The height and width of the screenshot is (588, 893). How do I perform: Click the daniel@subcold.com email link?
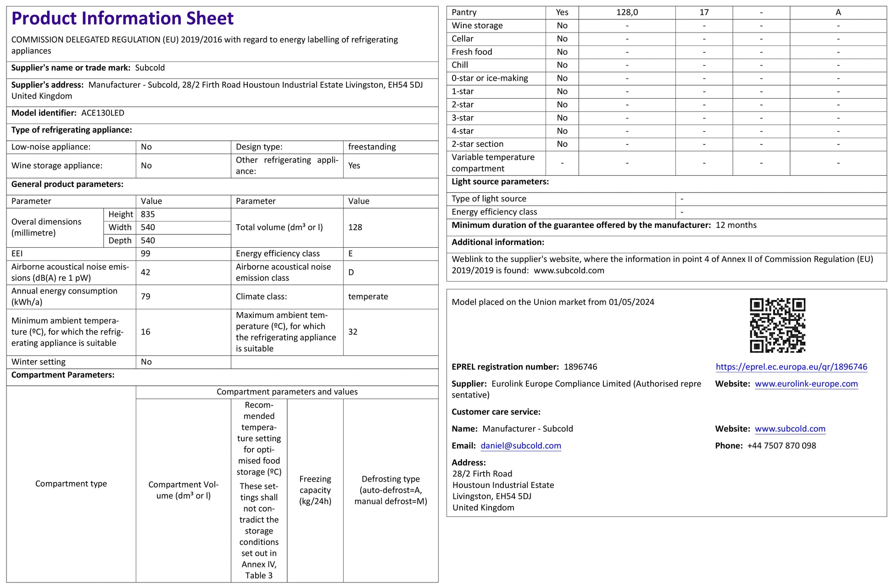coord(520,445)
